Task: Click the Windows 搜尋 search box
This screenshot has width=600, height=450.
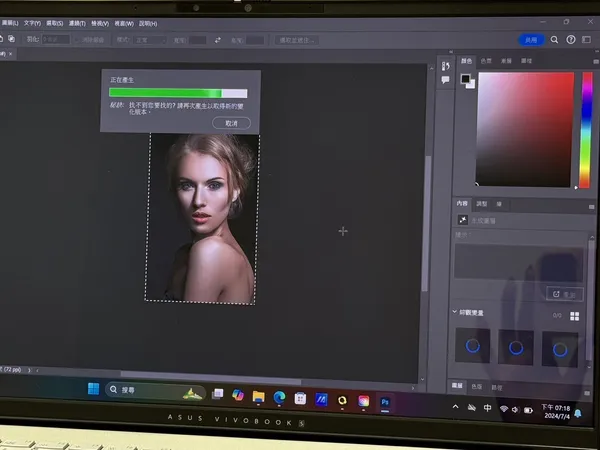Action: point(156,391)
